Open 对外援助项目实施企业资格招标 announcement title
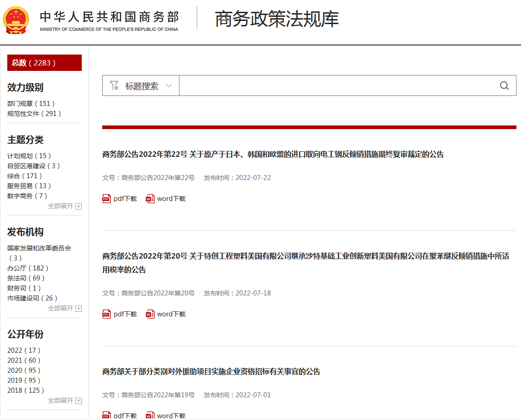 point(211,371)
